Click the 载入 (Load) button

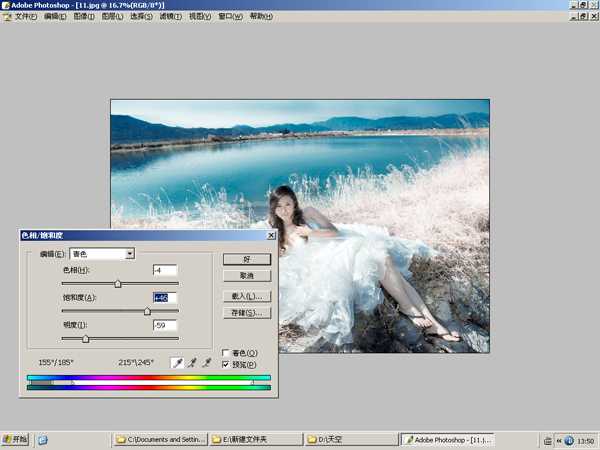[x=247, y=297]
